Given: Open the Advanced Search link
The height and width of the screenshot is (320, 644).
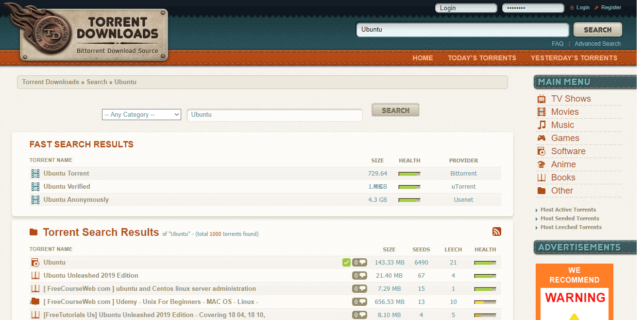Looking at the screenshot, I should [597, 44].
